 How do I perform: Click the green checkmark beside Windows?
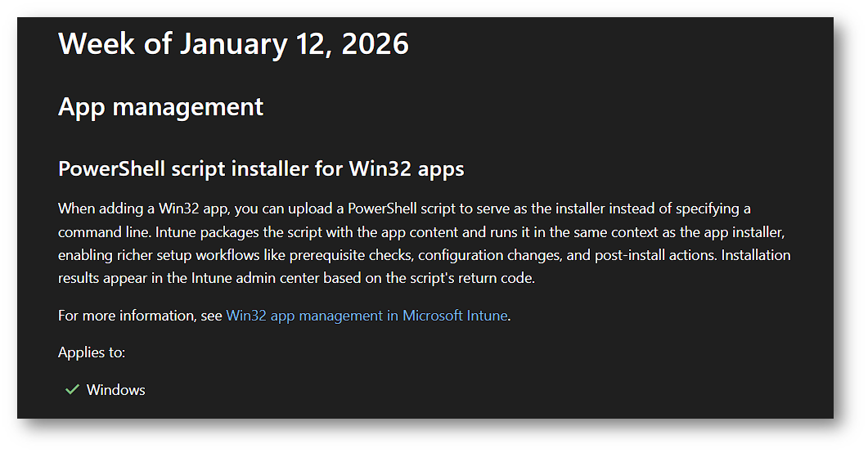[x=71, y=390]
